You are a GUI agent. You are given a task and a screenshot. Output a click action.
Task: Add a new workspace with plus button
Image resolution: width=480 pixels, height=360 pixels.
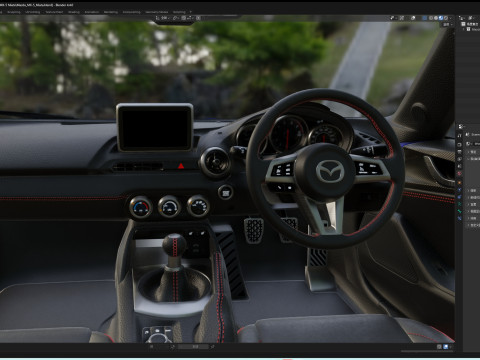191,12
